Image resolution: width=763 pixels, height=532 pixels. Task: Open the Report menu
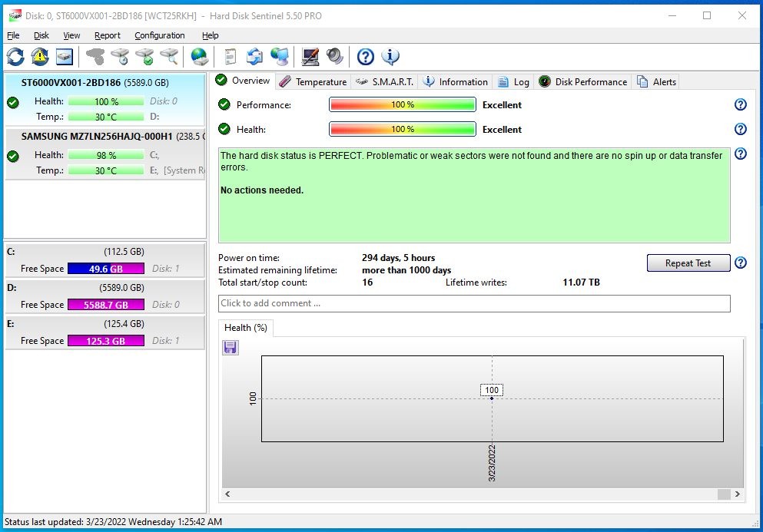coord(107,35)
